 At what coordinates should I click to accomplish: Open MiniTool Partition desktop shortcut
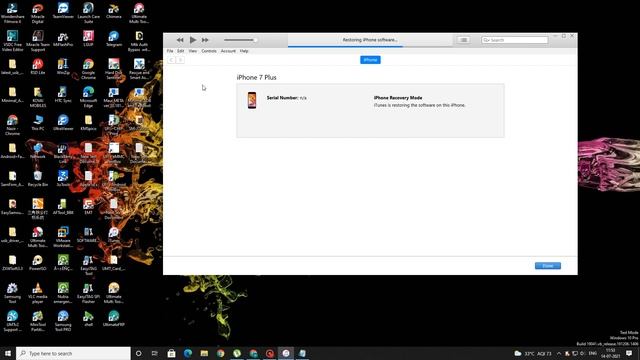click(38, 321)
